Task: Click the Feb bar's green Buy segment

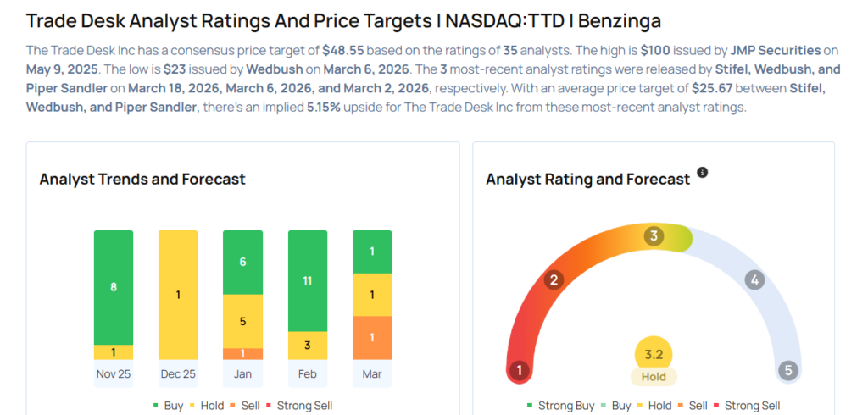Action: (x=308, y=280)
